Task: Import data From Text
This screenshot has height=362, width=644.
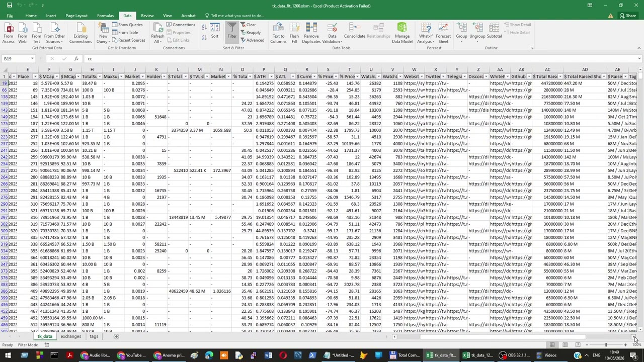Action: point(36,33)
